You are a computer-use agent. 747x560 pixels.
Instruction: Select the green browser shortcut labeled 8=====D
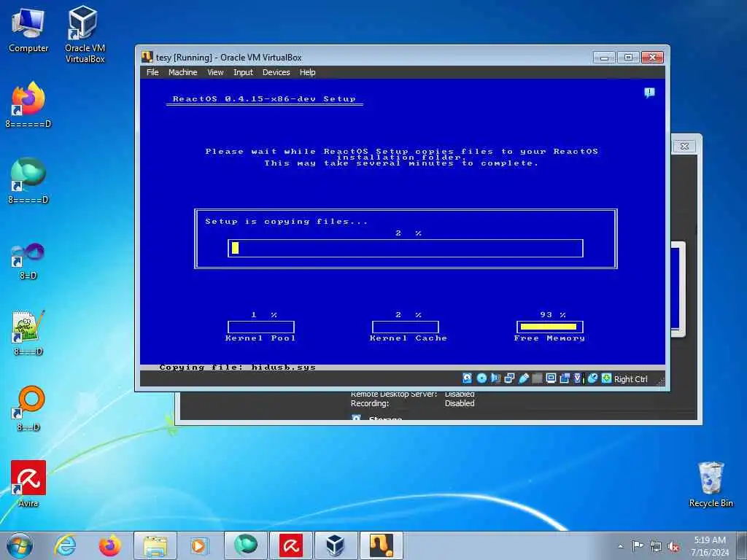pos(28,181)
